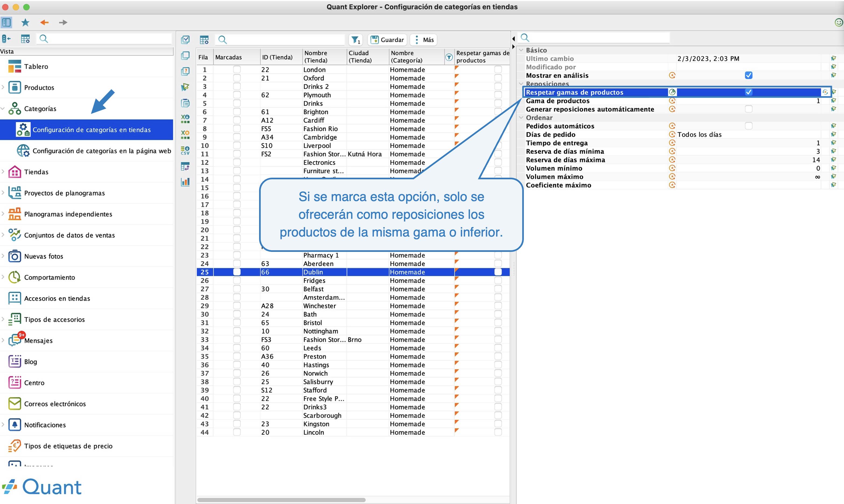Toggle Mostrar en análisis checkbox
This screenshot has width=844, height=504.
[x=748, y=75]
